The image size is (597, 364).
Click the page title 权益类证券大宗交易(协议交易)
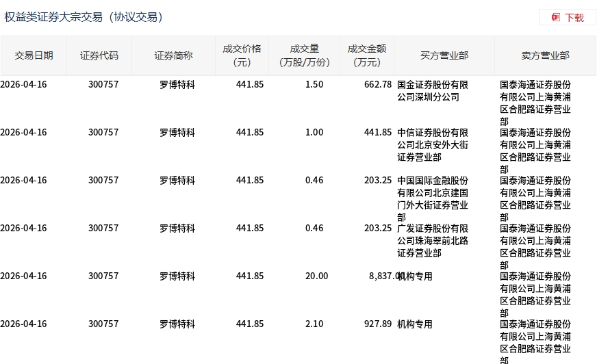84,17
